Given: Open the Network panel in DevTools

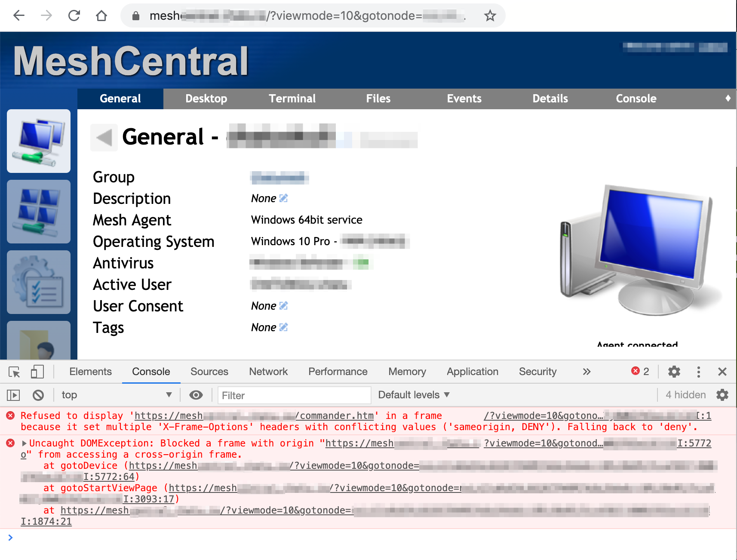Looking at the screenshot, I should click(x=268, y=372).
